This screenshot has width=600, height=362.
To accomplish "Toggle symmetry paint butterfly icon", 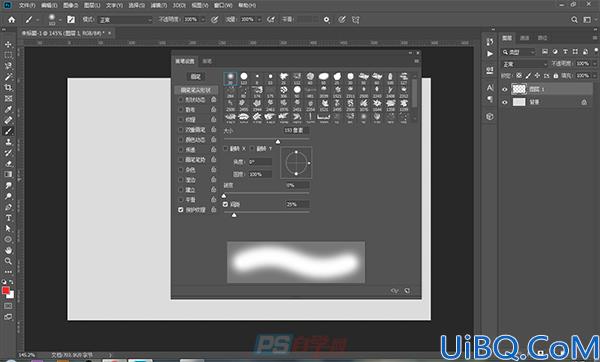I will tap(356, 20).
